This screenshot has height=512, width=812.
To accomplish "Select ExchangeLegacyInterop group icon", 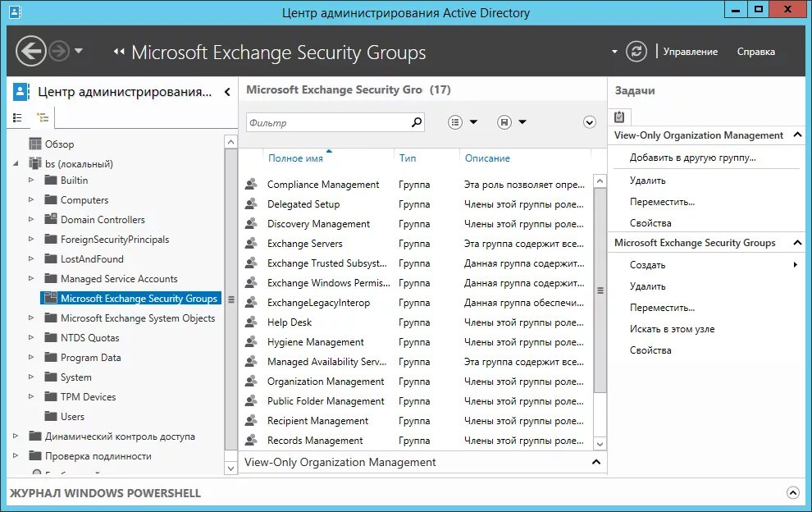I will pos(251,302).
